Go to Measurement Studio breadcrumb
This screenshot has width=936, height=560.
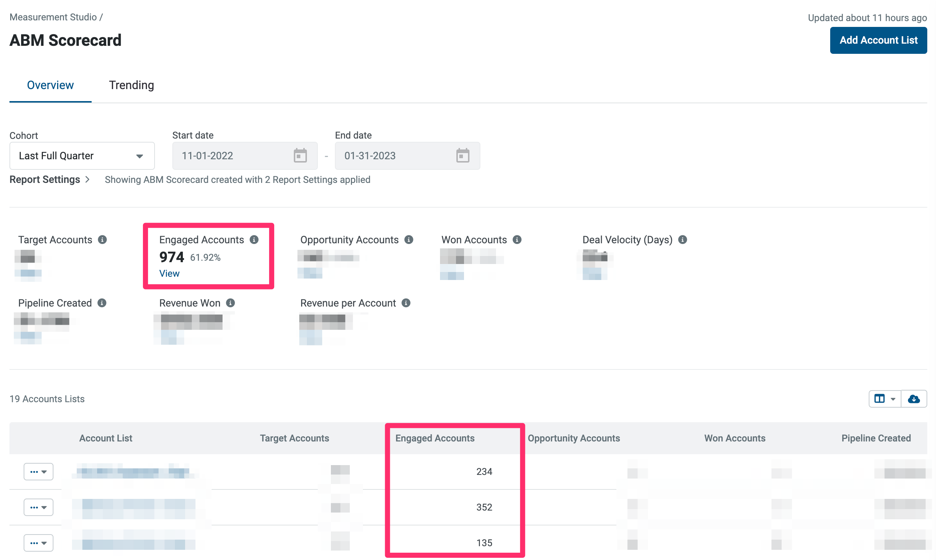point(53,17)
